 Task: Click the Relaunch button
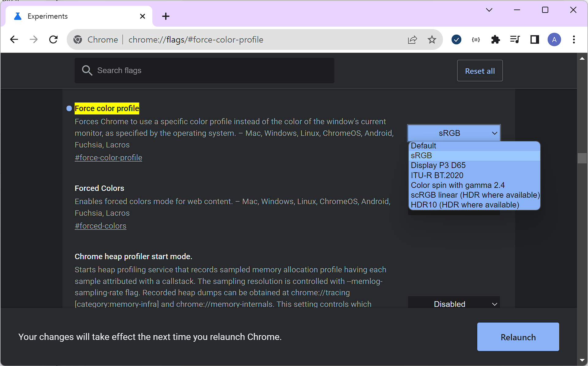click(518, 337)
